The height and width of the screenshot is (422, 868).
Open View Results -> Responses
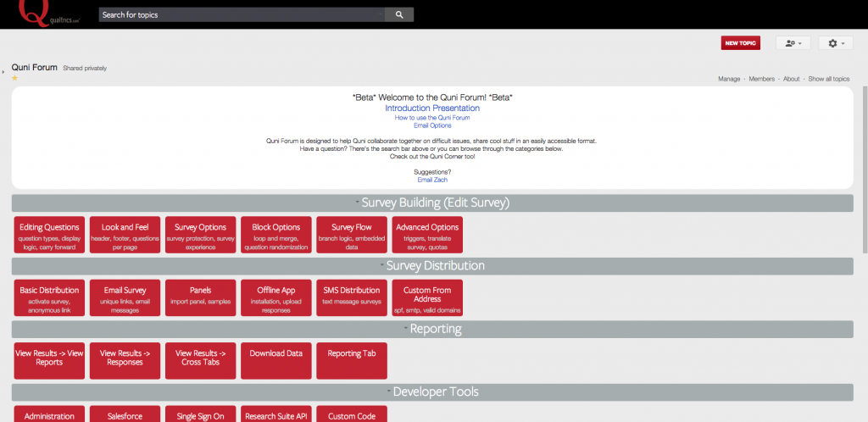pos(125,361)
